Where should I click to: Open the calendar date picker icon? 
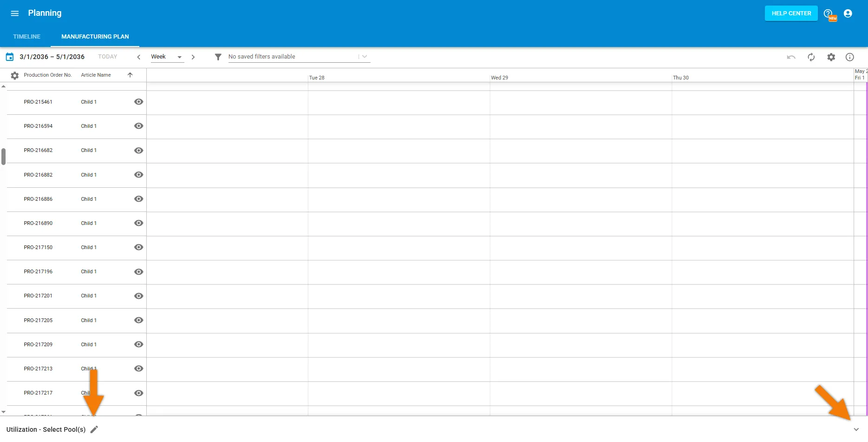coord(10,57)
